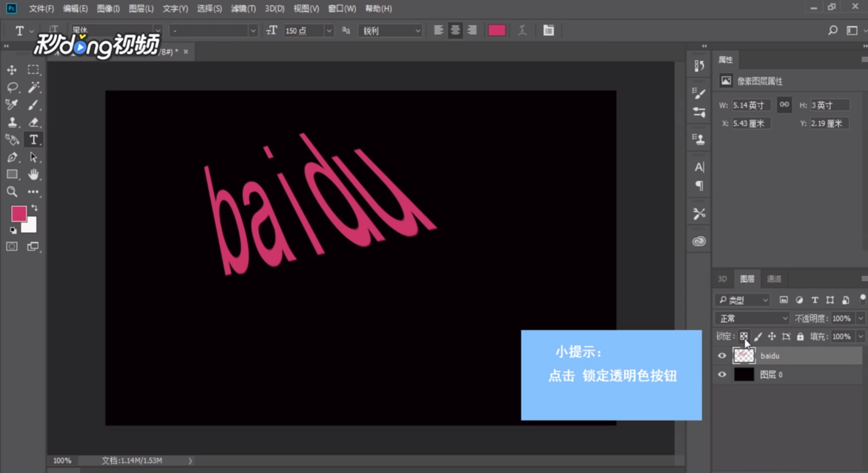Screen dimensions: 868x473
Task: Open the 图层(L) menu
Action: [141, 9]
